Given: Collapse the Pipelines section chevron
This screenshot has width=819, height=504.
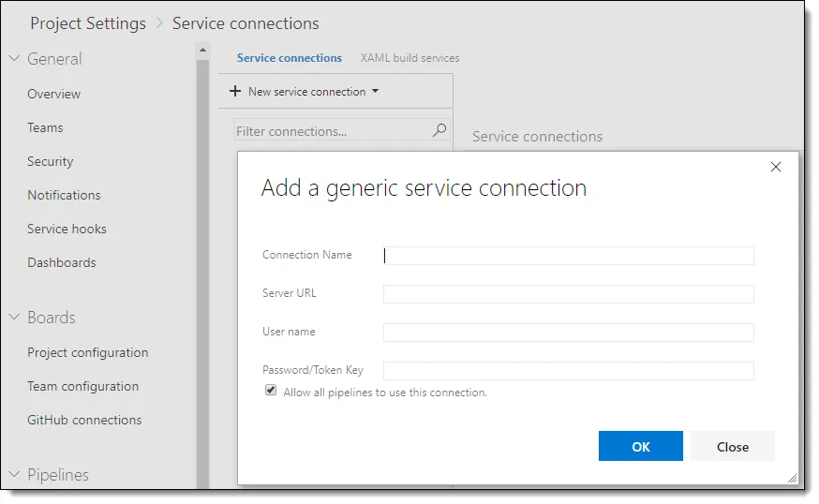Looking at the screenshot, I should click(14, 475).
